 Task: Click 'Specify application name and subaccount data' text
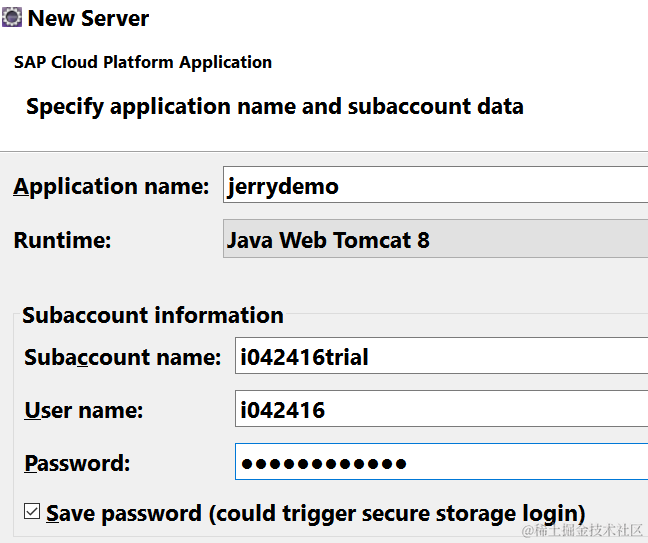(275, 107)
